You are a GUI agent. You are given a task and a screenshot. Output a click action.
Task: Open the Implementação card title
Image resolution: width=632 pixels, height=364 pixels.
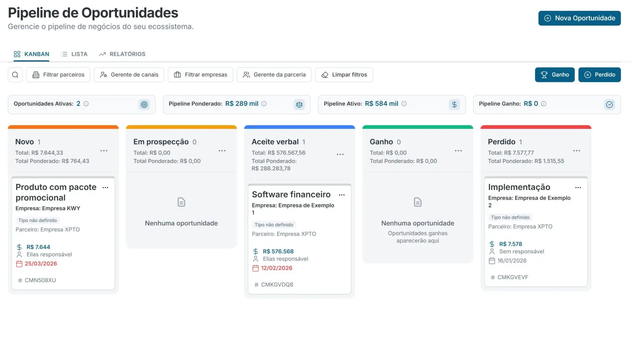point(519,187)
